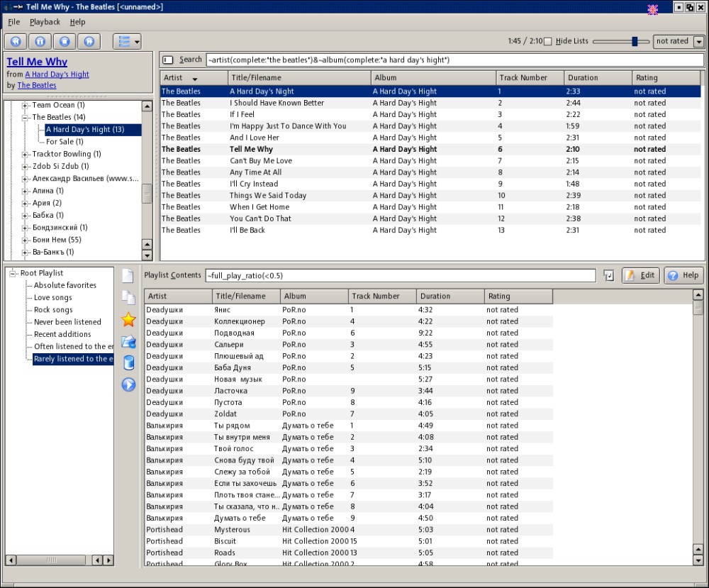Click the playlist contents scrollbar down arrow

(698, 560)
